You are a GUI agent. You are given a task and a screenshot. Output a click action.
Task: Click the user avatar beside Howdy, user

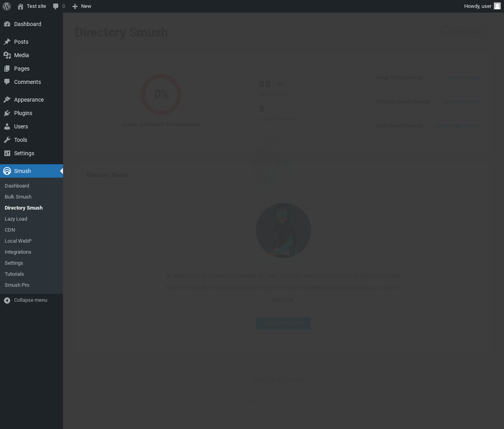click(497, 6)
